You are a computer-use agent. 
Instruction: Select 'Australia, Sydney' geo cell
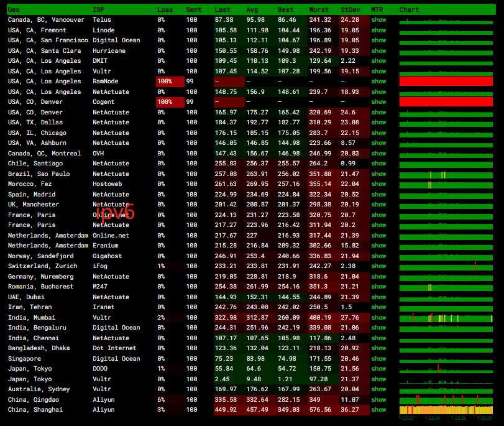pyautogui.click(x=39, y=389)
